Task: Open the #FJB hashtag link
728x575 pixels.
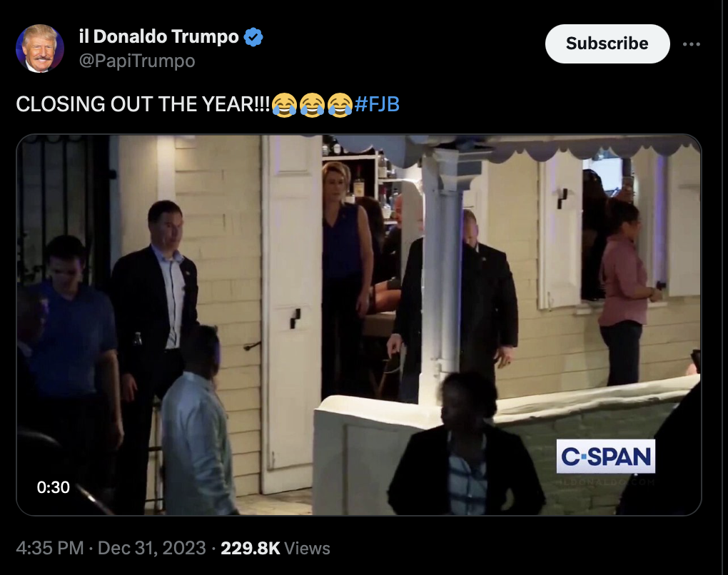Action: coord(377,104)
